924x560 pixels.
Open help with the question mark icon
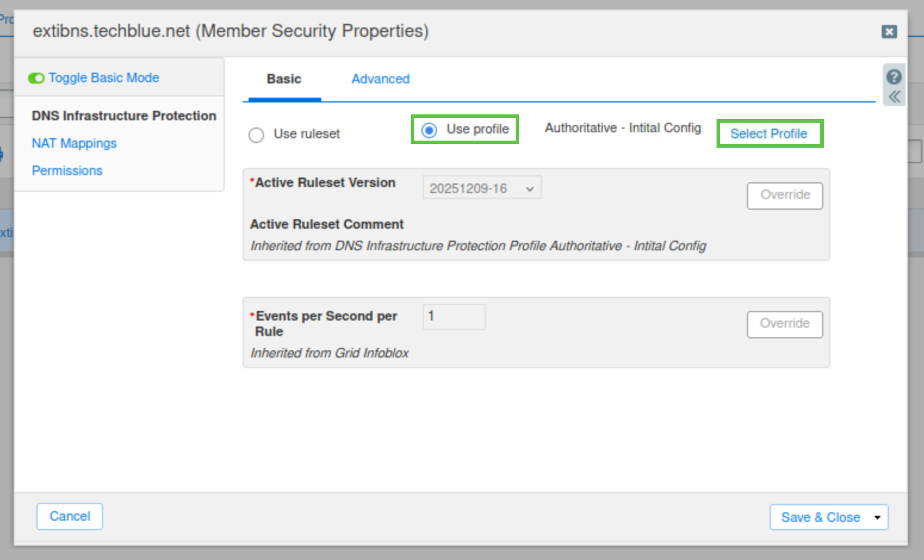point(894,77)
